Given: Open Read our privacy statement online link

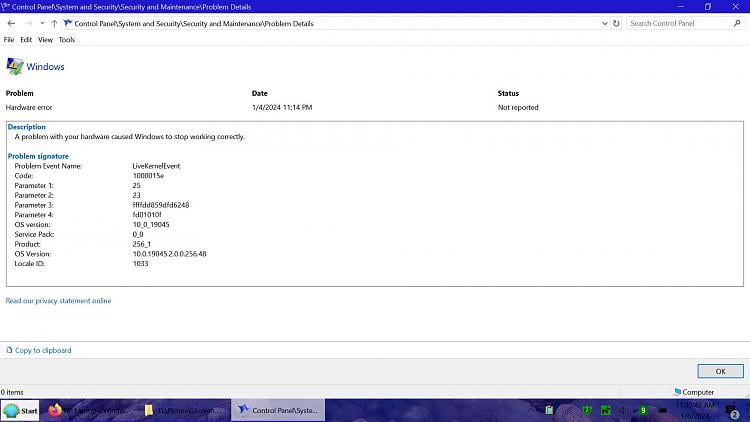Looking at the screenshot, I should point(58,300).
